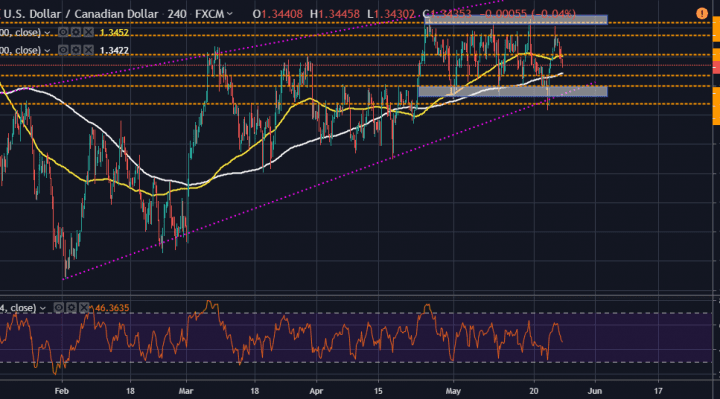Click the Jun label on the time axis
The image size is (720, 399).
595,391
